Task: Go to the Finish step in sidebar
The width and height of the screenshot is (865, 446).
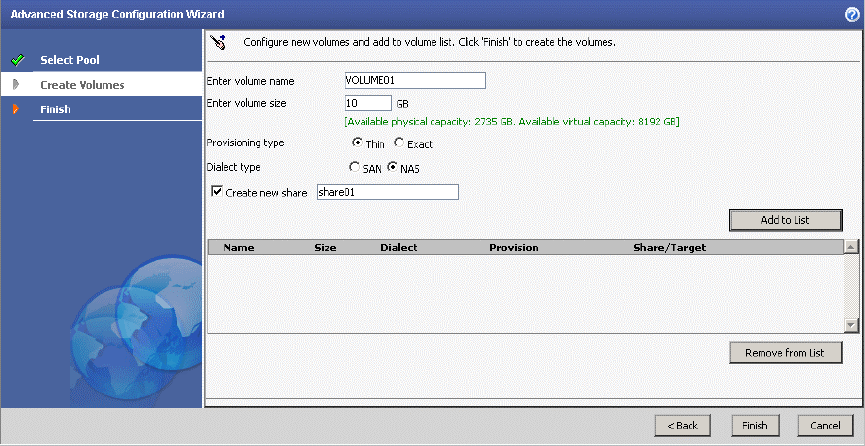Action: tap(55, 109)
